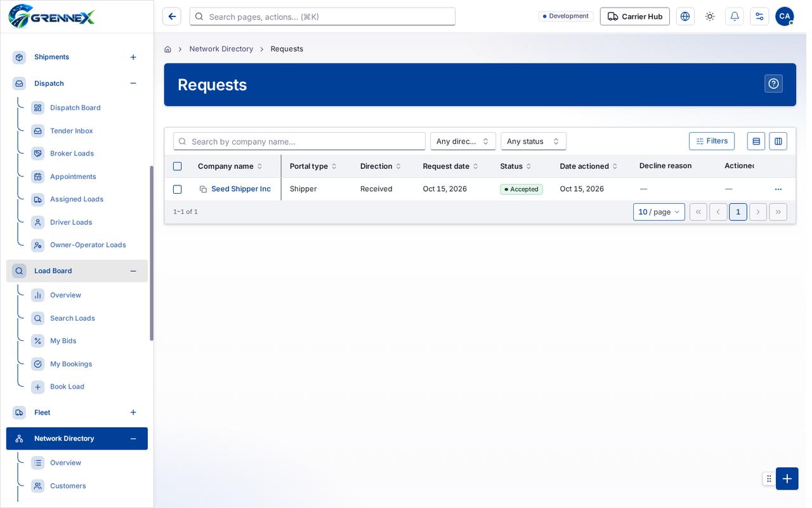Open row actions for Seed Shipper Inc
The height and width of the screenshot is (508, 812).
(778, 189)
